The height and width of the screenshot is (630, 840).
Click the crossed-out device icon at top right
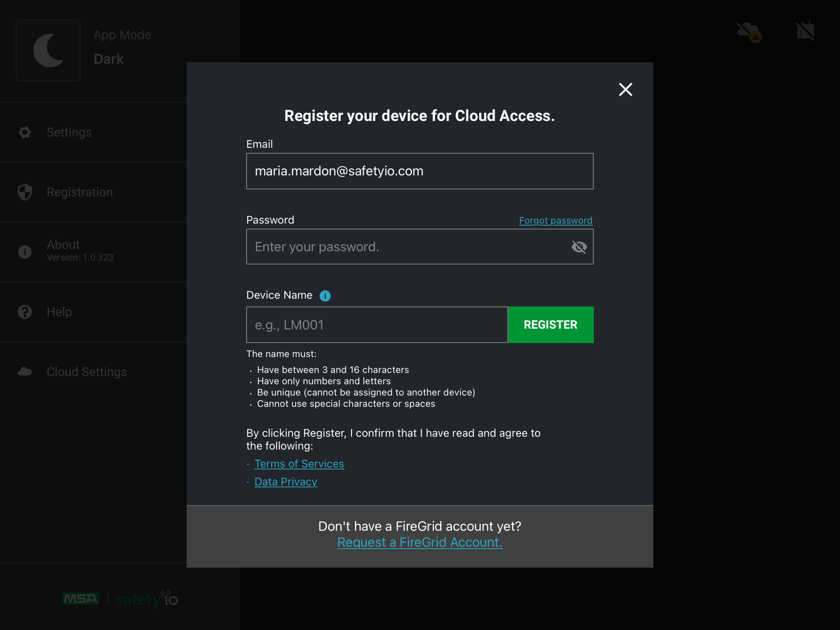click(805, 30)
